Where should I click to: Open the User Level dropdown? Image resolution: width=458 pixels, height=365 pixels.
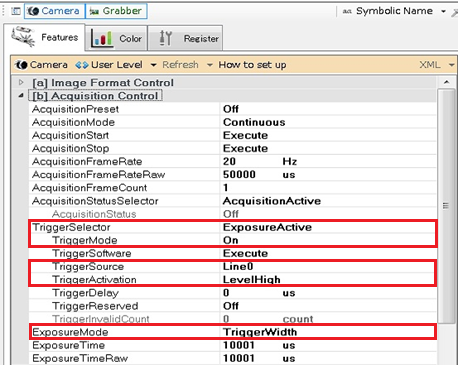click(x=116, y=65)
